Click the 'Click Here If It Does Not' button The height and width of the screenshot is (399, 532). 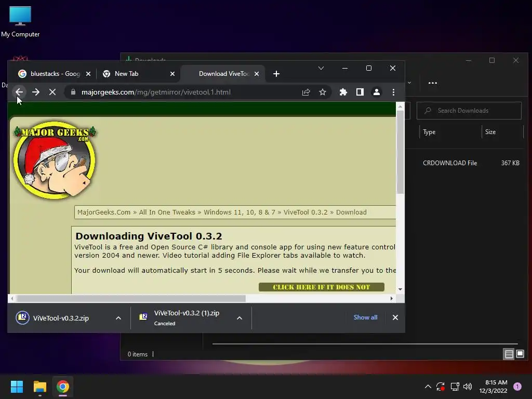[x=321, y=287]
